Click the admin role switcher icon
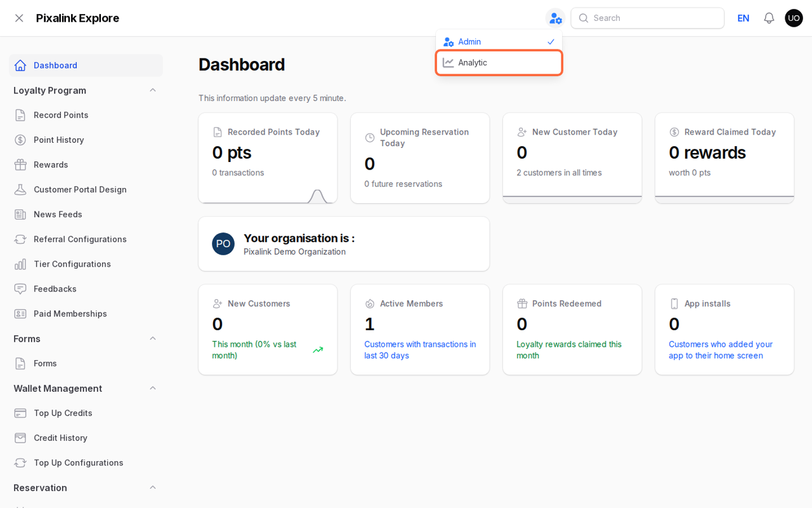 (555, 18)
